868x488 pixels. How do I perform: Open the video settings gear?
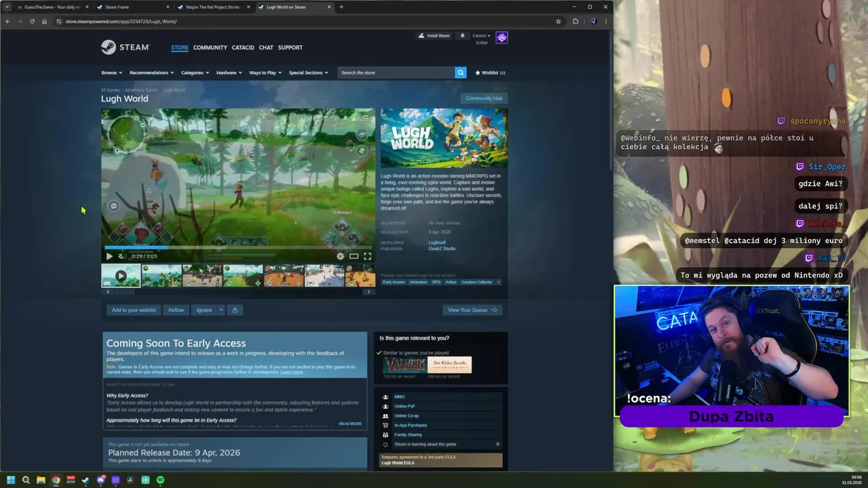tap(340, 256)
